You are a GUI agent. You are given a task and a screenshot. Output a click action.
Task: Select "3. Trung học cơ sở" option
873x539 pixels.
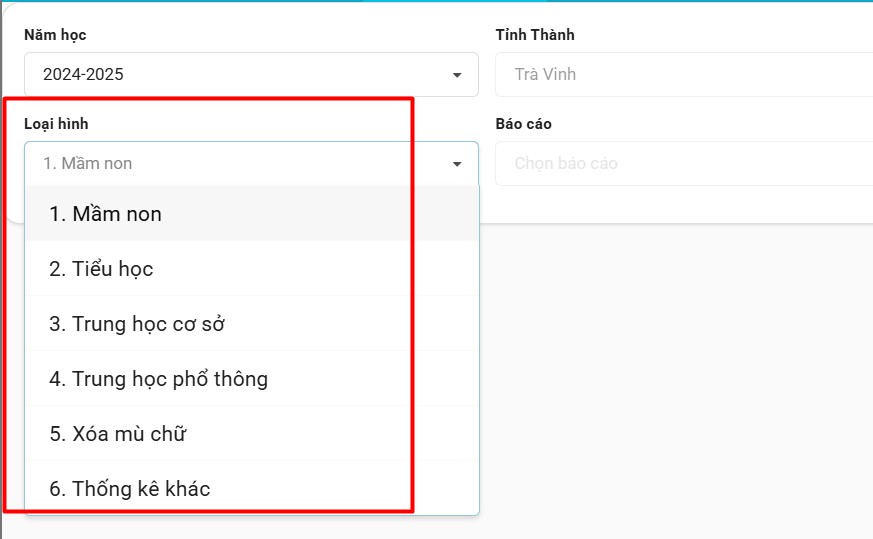(145, 324)
